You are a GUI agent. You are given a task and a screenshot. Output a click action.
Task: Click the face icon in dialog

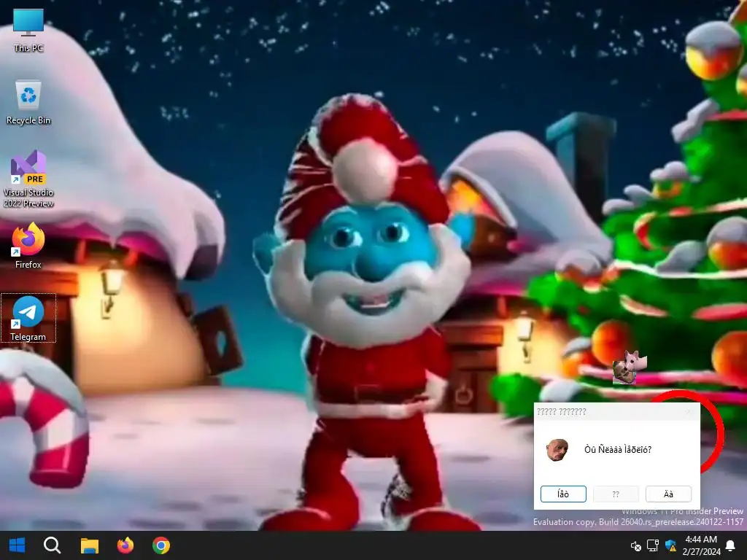tap(557, 450)
